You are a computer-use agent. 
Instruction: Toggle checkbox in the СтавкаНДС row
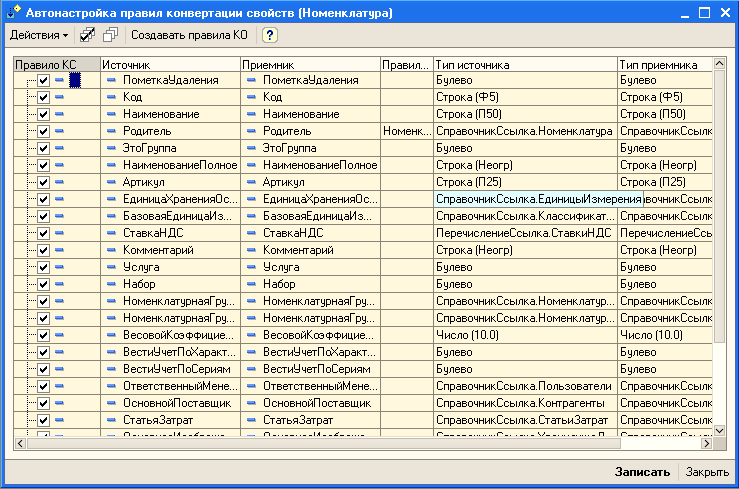pyautogui.click(x=43, y=233)
